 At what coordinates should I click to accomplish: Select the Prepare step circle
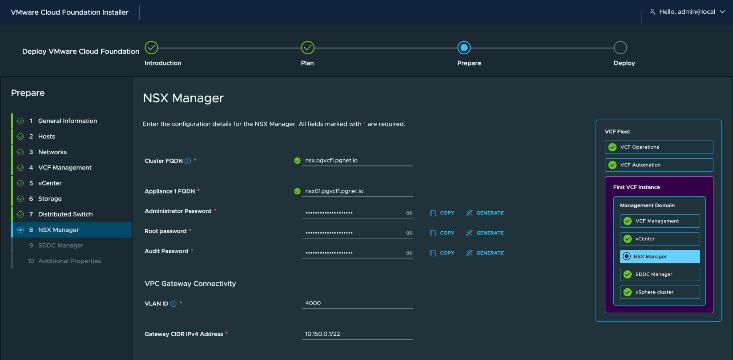[464, 48]
